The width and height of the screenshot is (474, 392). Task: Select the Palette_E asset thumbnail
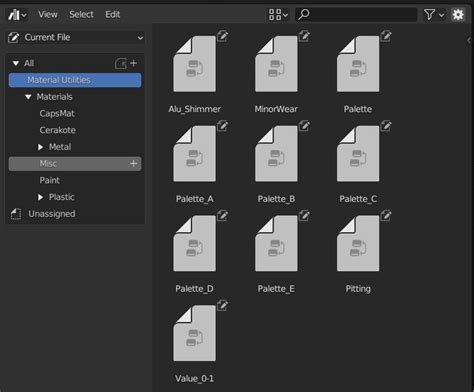tap(276, 243)
